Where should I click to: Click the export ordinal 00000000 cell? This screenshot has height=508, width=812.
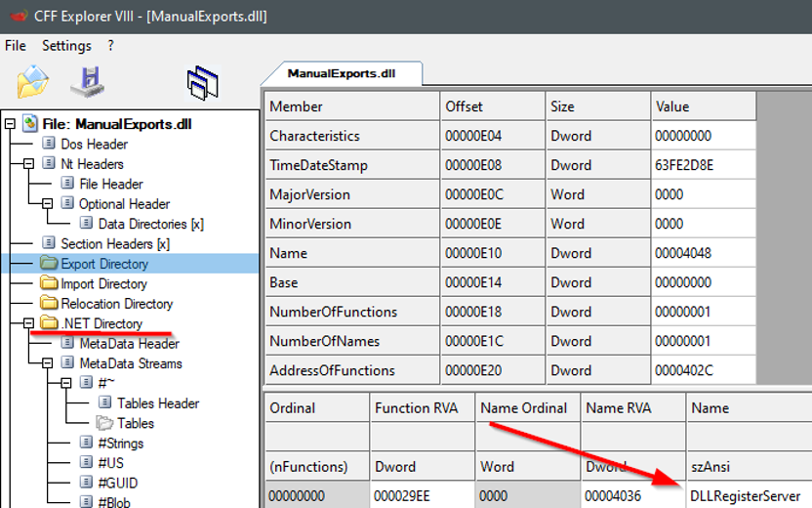click(x=317, y=495)
